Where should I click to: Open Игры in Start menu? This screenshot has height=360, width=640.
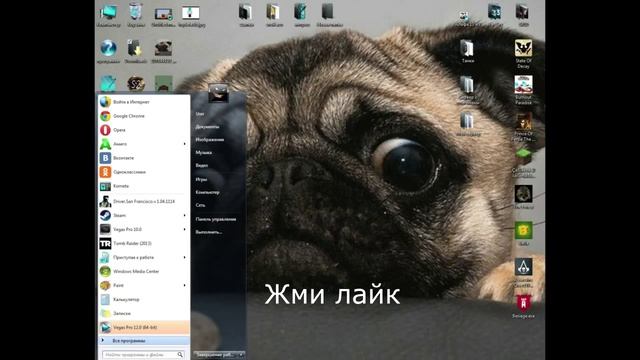click(201, 179)
